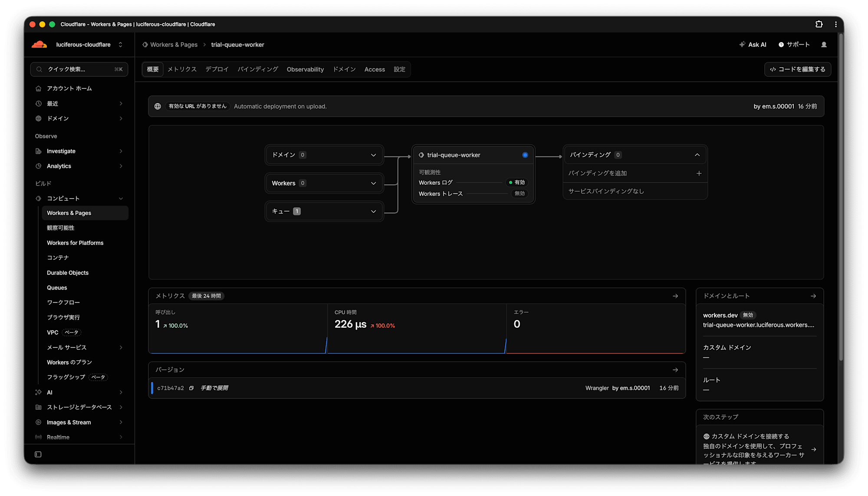868x496 pixels.
Task: Click the Workers トレース 無効 status badge
Action: (x=519, y=193)
